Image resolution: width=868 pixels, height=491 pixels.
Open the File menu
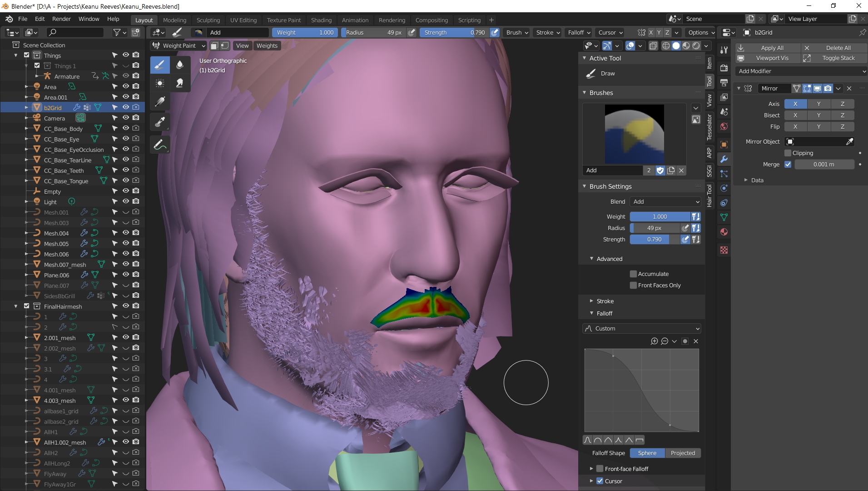(x=23, y=19)
